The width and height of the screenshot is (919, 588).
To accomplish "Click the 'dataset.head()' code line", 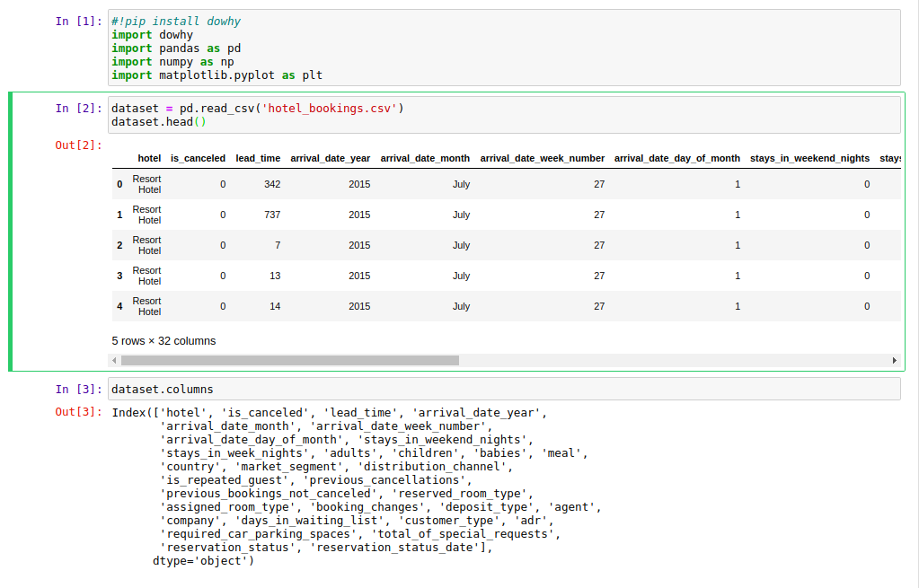I will 159,122.
